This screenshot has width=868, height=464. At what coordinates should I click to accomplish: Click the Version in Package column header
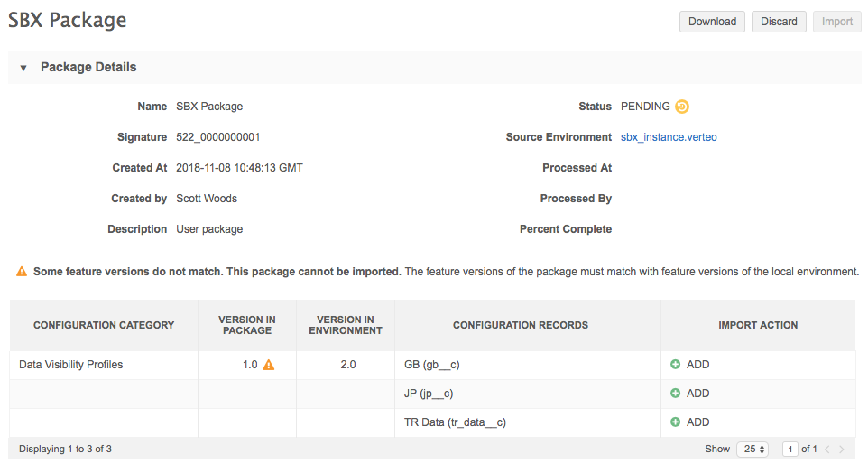tap(247, 325)
